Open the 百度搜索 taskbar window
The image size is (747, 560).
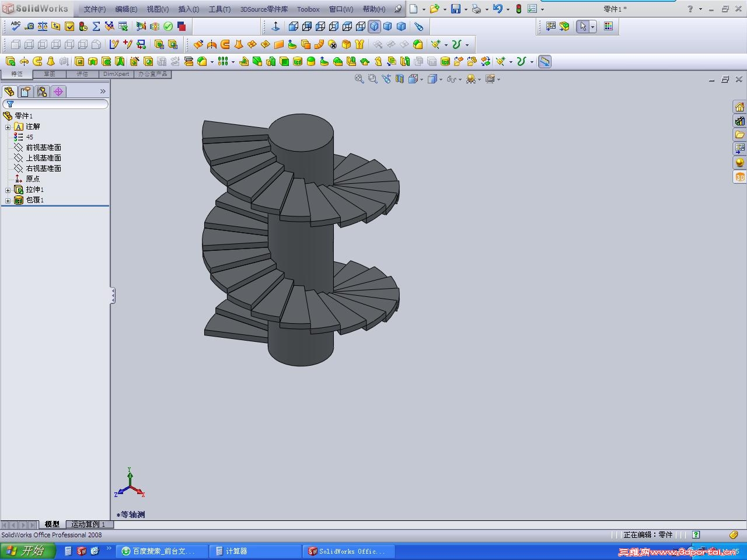click(x=162, y=551)
